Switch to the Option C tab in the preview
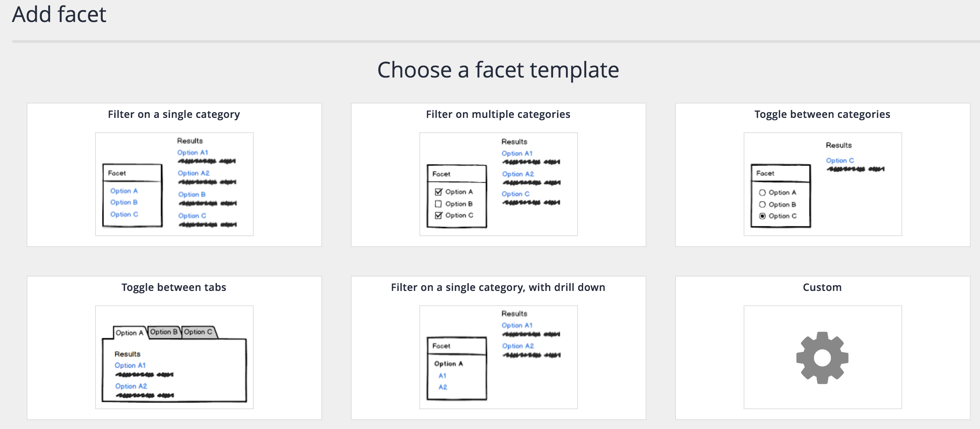980x429 pixels. click(198, 332)
